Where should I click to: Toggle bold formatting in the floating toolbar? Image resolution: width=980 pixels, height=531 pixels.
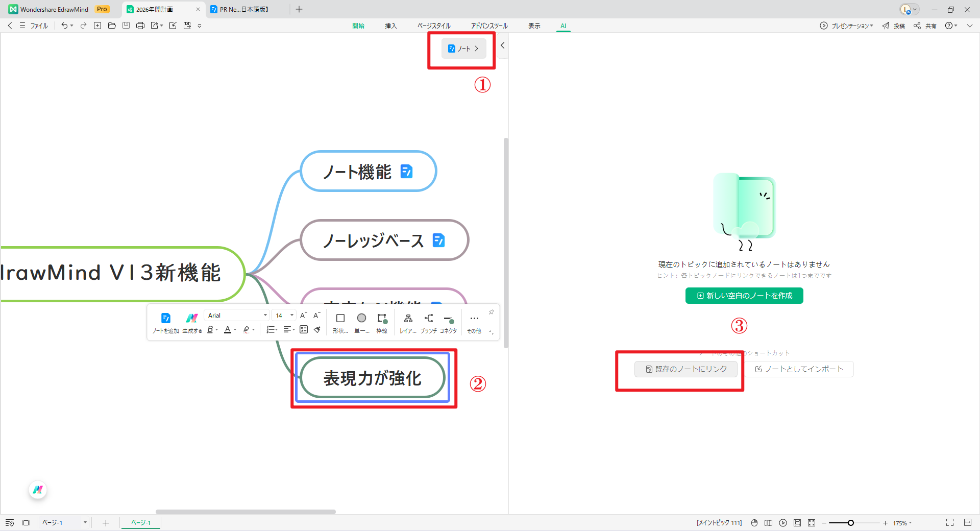pyautogui.click(x=210, y=330)
